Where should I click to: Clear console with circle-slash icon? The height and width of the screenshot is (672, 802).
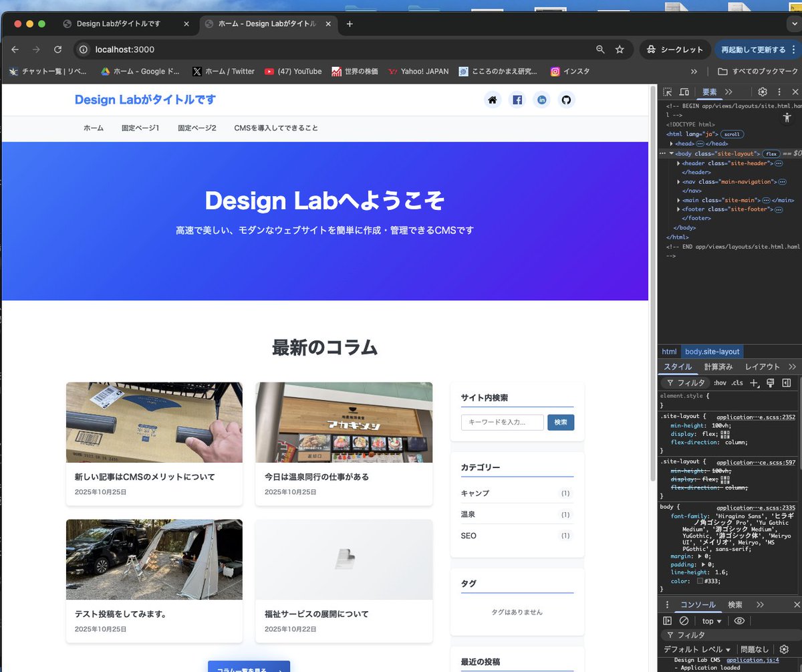(x=684, y=621)
